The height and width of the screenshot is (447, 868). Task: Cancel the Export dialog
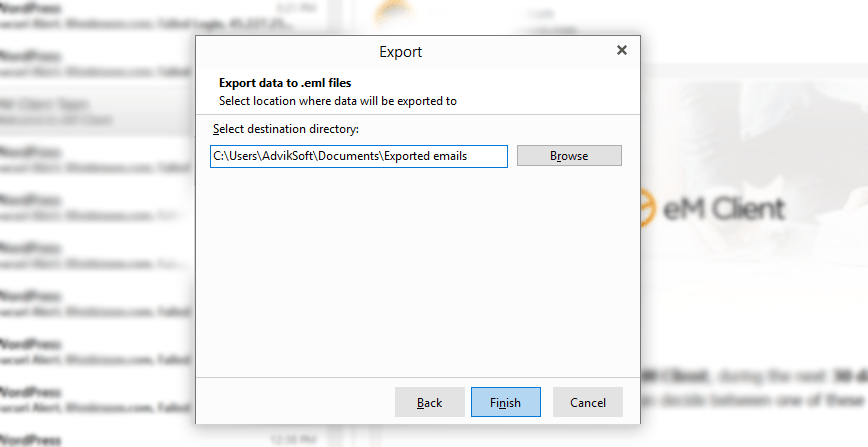tap(587, 402)
